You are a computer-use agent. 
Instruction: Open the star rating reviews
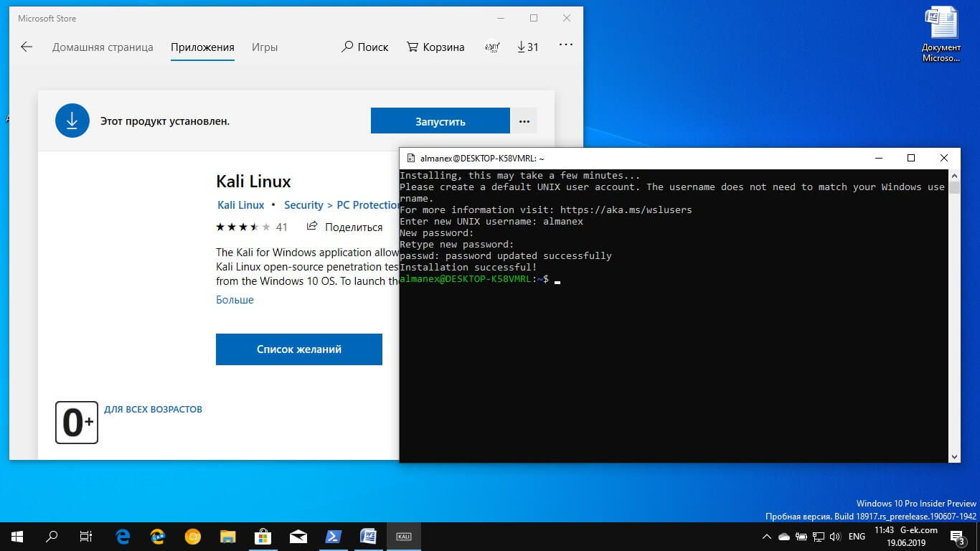[x=251, y=227]
